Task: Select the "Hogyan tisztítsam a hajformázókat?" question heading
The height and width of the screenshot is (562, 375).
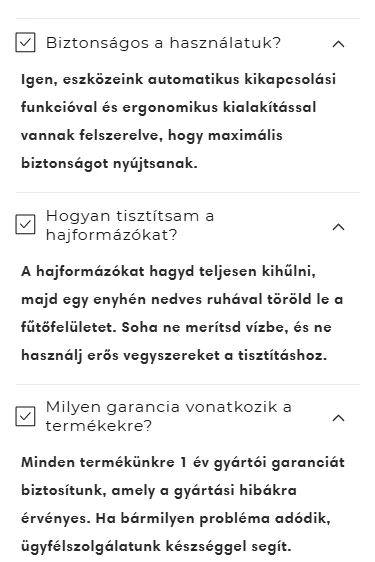Action: click(130, 225)
